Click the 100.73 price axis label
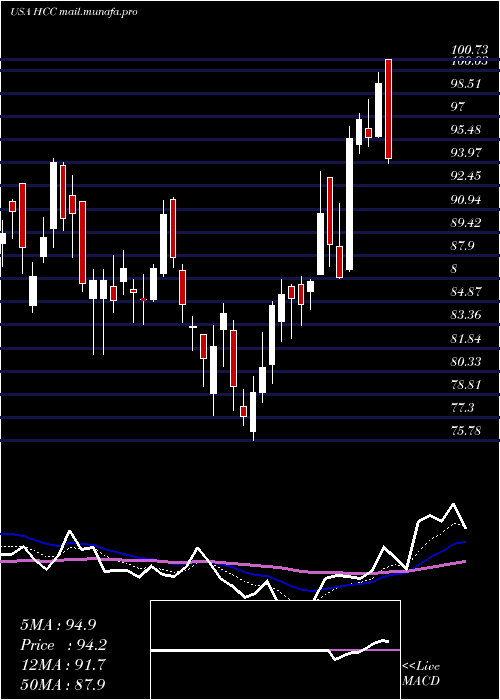Image resolution: width=500 pixels, height=700 pixels. (x=467, y=51)
